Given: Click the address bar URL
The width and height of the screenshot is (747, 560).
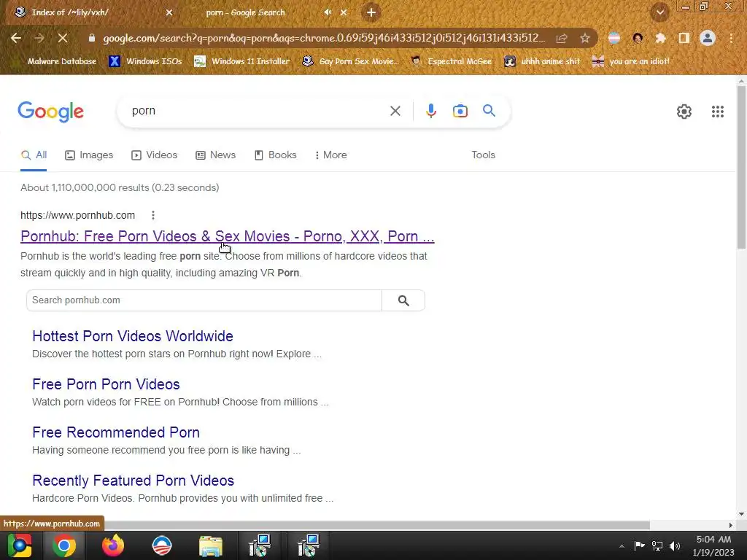Looking at the screenshot, I should [324, 38].
